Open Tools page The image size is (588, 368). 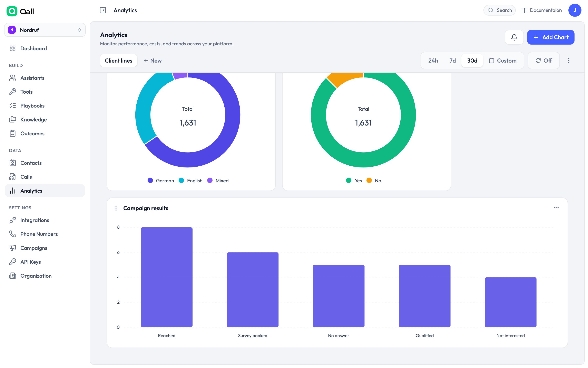[45, 92]
